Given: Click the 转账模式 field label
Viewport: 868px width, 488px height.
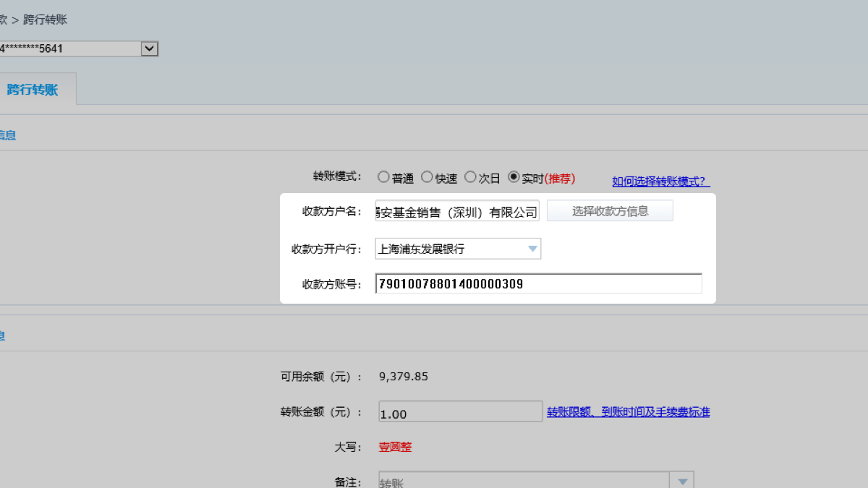Looking at the screenshot, I should 336,176.
